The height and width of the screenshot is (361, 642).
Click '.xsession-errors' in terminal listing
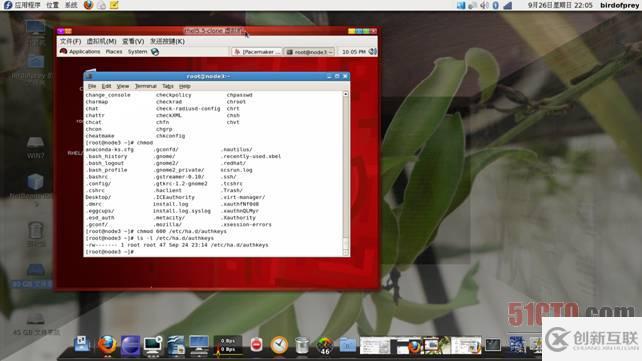point(246,225)
